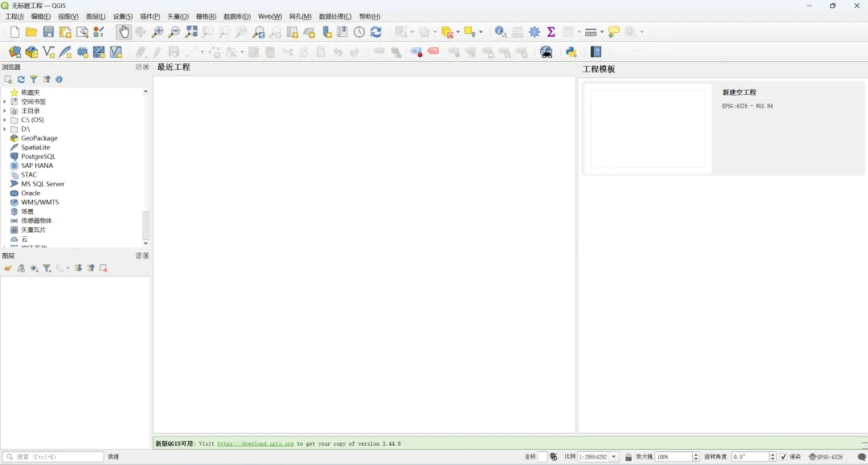Select the Identify Features info tool

point(501,32)
